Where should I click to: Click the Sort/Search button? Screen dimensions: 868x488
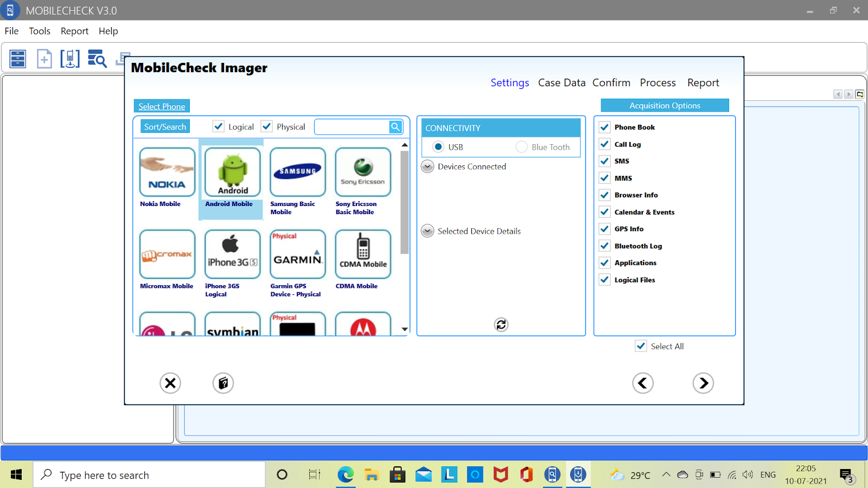pos(165,126)
